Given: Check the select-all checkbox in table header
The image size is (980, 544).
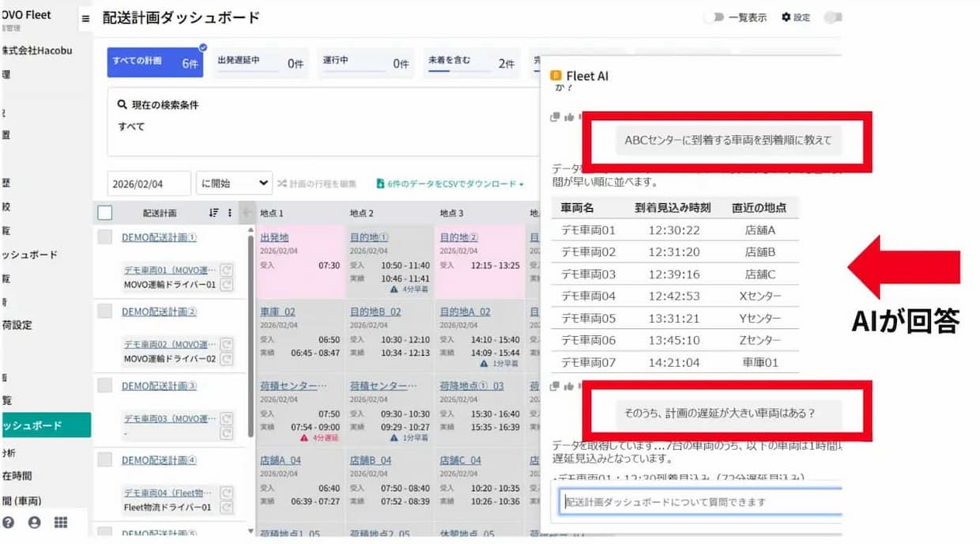Looking at the screenshot, I should (105, 213).
